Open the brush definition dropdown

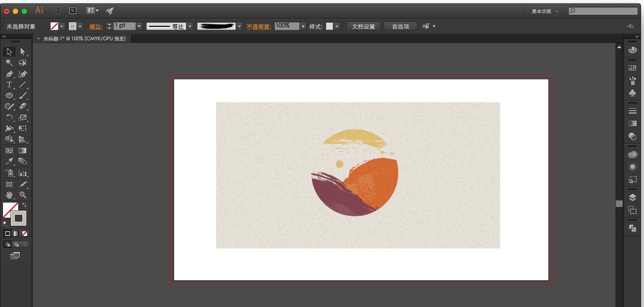coord(238,26)
